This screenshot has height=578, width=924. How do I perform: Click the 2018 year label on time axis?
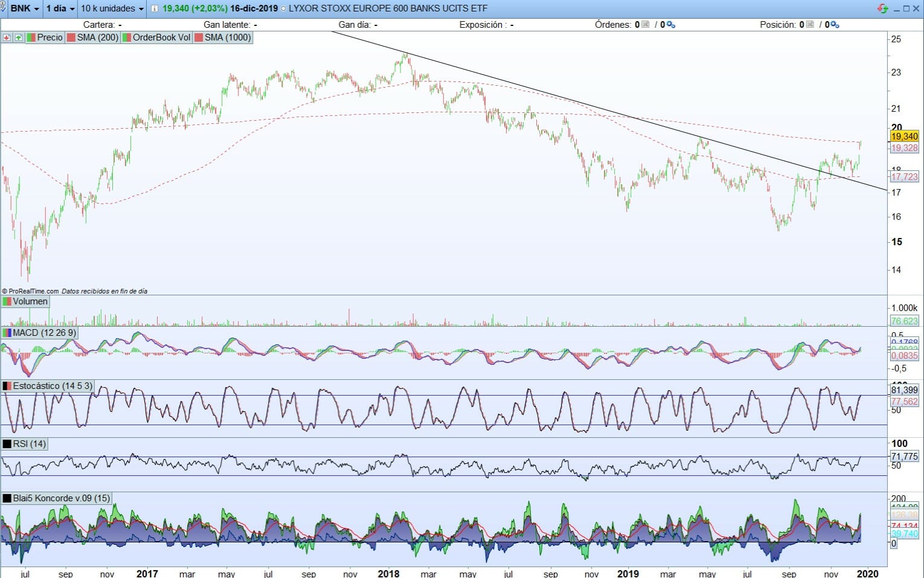[388, 573]
